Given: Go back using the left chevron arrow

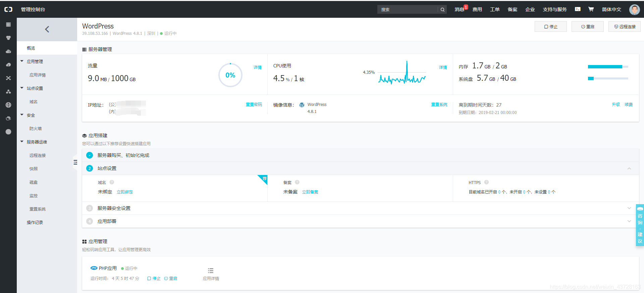Looking at the screenshot, I should pyautogui.click(x=47, y=29).
